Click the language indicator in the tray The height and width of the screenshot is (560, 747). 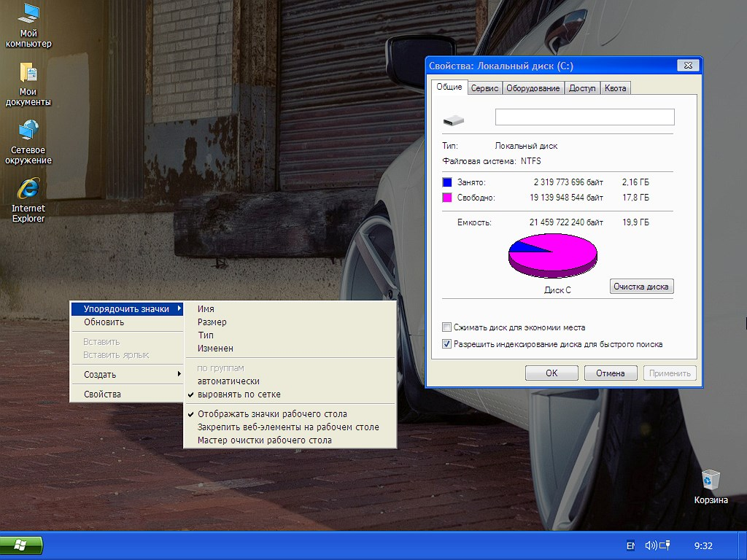point(631,545)
